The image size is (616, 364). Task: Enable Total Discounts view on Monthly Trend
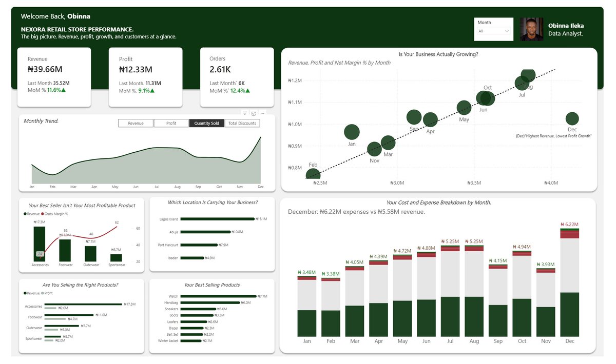pos(243,123)
